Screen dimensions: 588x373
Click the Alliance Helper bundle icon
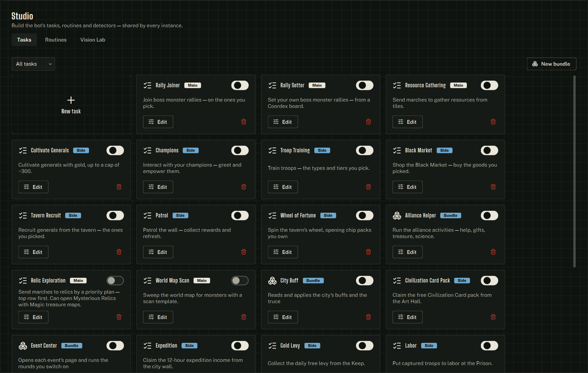pos(397,216)
